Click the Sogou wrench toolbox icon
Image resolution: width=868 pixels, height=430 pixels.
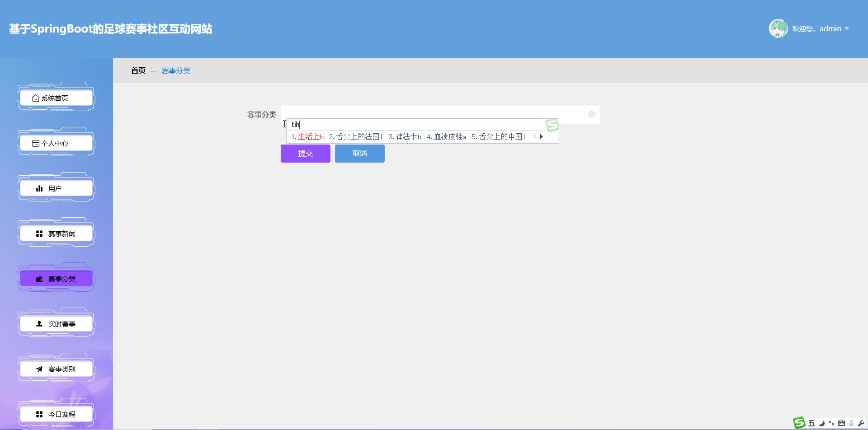(x=861, y=423)
